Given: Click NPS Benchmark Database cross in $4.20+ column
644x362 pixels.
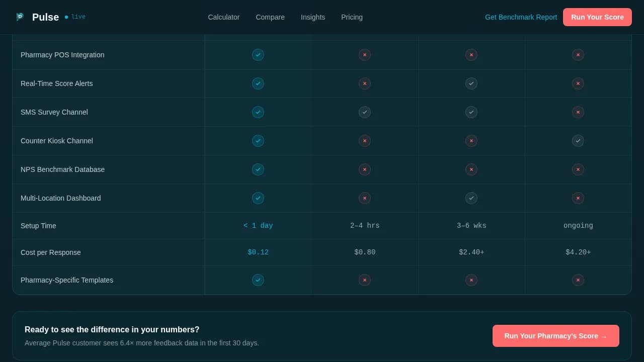Looking at the screenshot, I should 578,169.
